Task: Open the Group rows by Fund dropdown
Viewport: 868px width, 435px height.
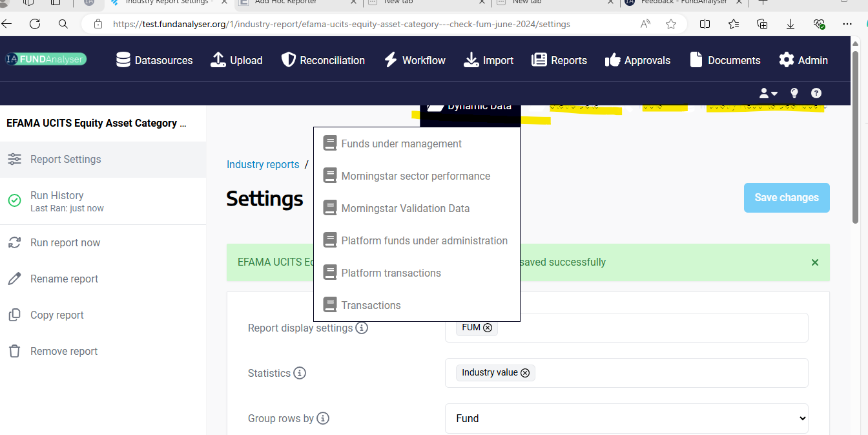Action: [626, 418]
